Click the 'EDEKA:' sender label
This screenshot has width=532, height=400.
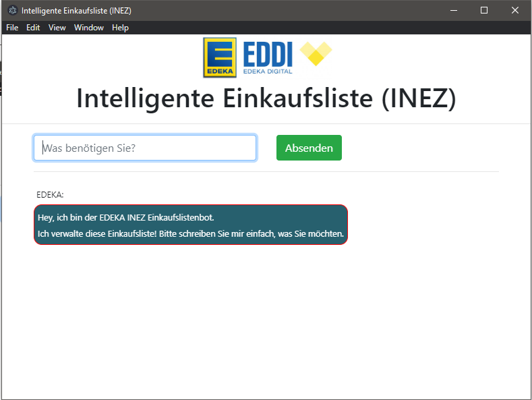pyautogui.click(x=50, y=194)
